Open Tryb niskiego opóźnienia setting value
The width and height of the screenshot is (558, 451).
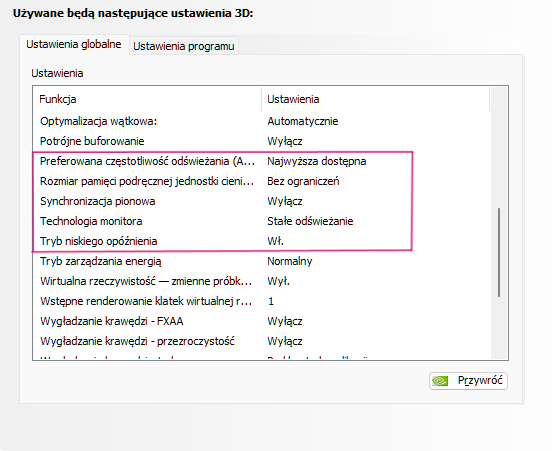pyautogui.click(x=275, y=241)
